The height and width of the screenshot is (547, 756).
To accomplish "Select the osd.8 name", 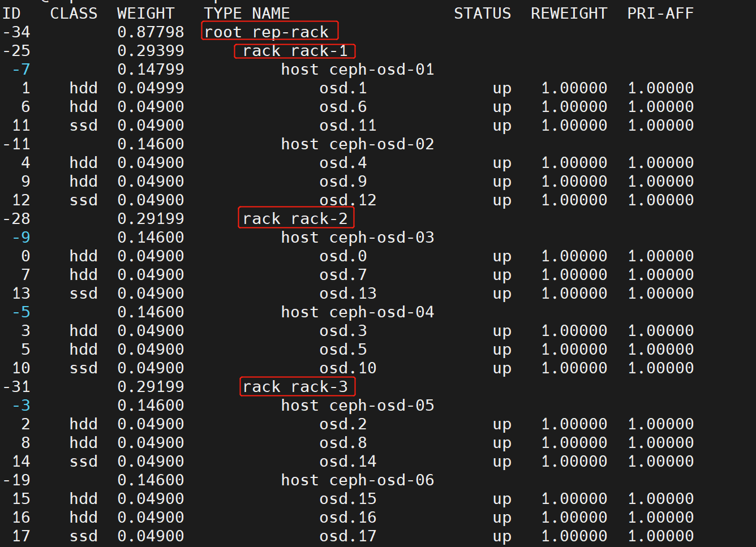I will click(x=343, y=443).
